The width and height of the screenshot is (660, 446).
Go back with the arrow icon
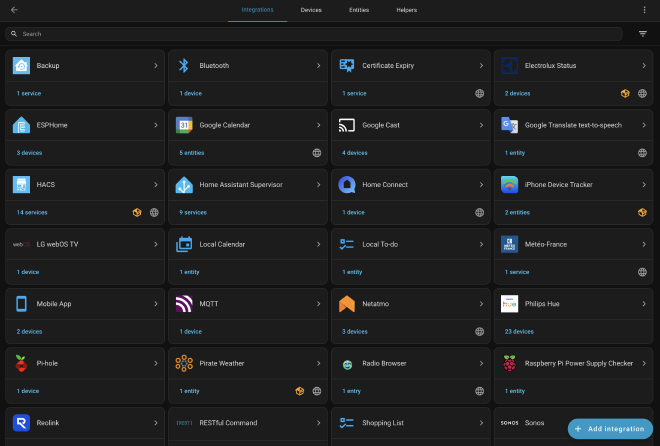tap(14, 10)
